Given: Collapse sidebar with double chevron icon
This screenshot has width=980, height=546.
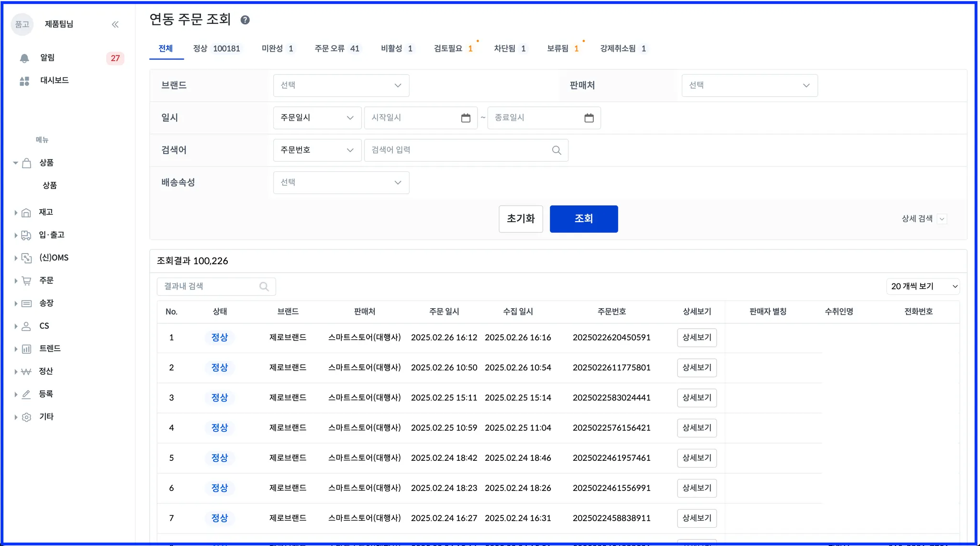Looking at the screenshot, I should [x=115, y=24].
